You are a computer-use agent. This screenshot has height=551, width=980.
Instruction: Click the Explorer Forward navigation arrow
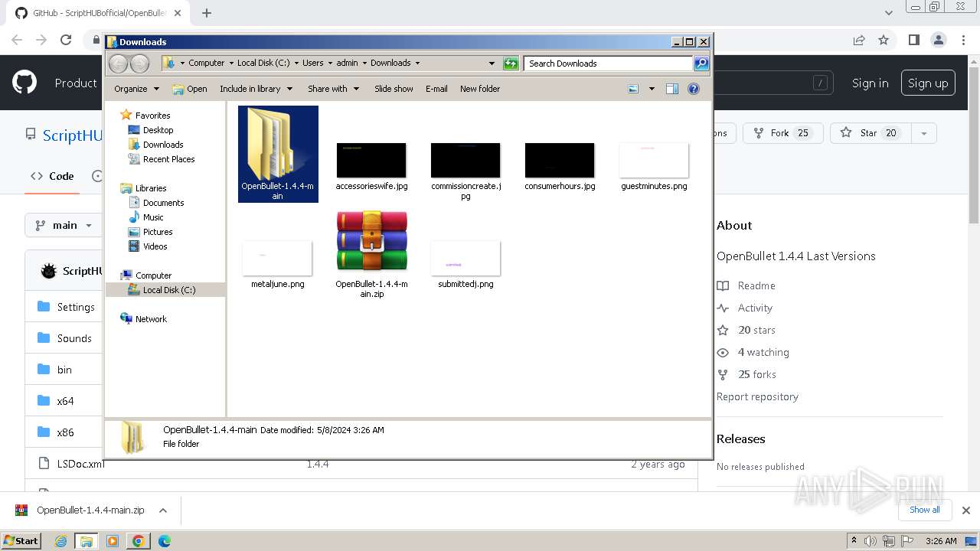(x=139, y=64)
